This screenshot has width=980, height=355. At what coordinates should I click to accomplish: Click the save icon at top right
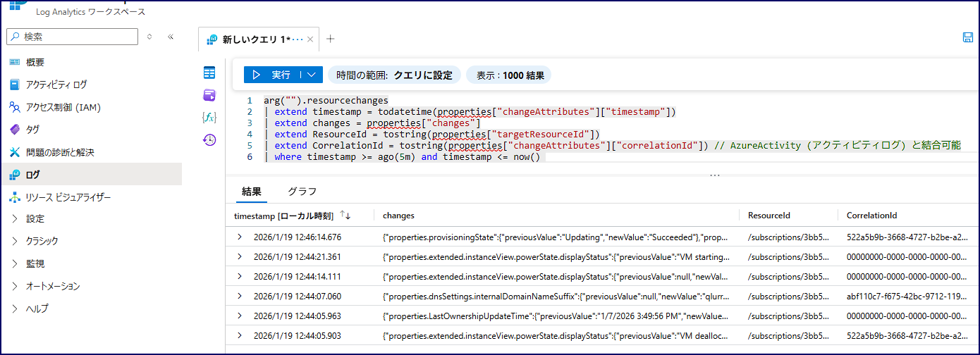pyautogui.click(x=968, y=38)
